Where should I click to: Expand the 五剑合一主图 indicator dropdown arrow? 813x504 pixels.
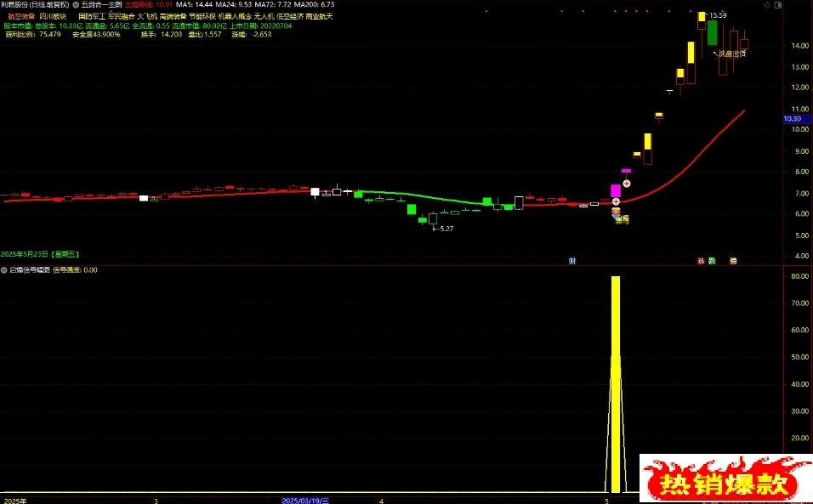click(77, 5)
